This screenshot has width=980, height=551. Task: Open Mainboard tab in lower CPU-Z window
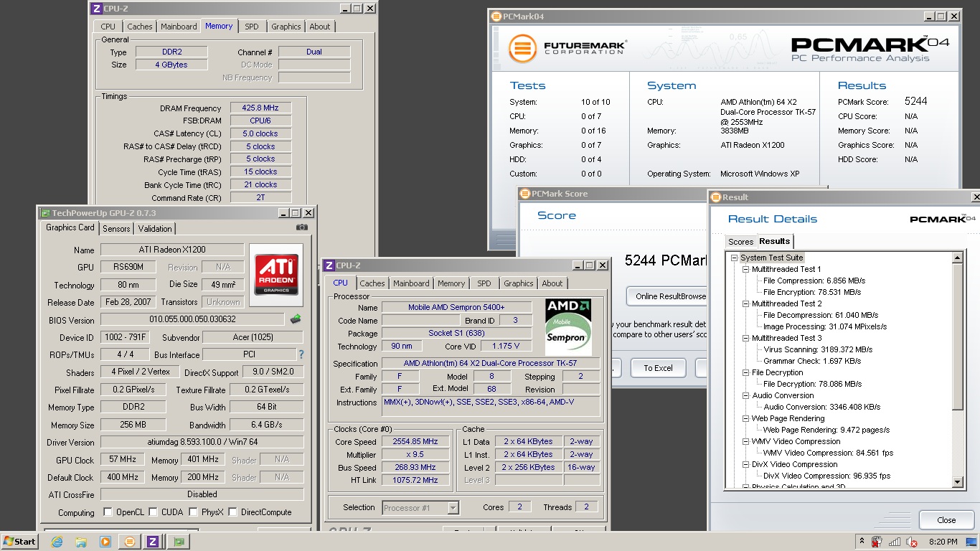[411, 283]
